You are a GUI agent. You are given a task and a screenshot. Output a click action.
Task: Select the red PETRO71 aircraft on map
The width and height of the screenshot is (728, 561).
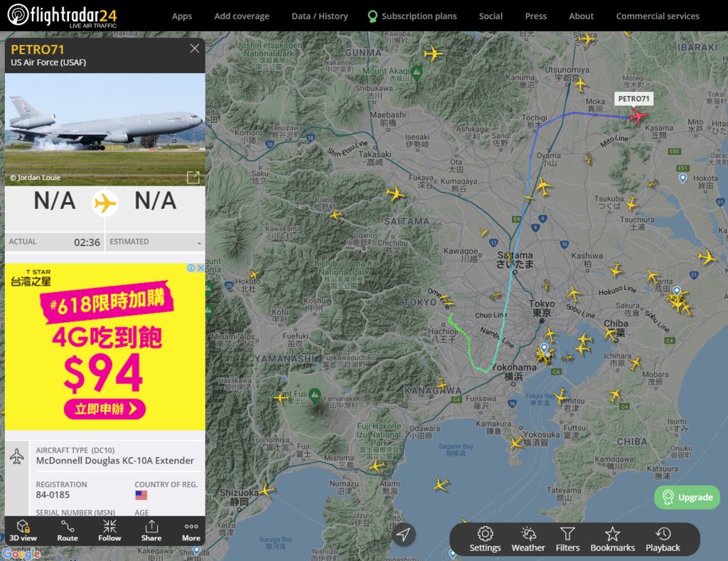(638, 116)
